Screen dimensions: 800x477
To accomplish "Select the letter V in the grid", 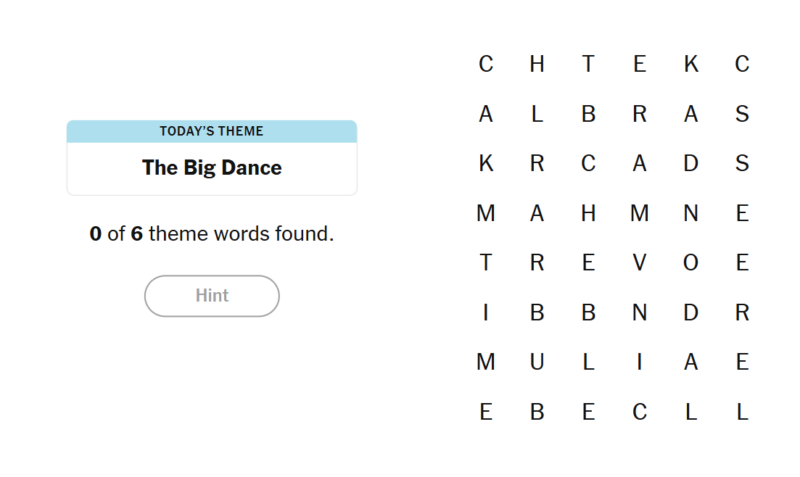I will pos(640,263).
